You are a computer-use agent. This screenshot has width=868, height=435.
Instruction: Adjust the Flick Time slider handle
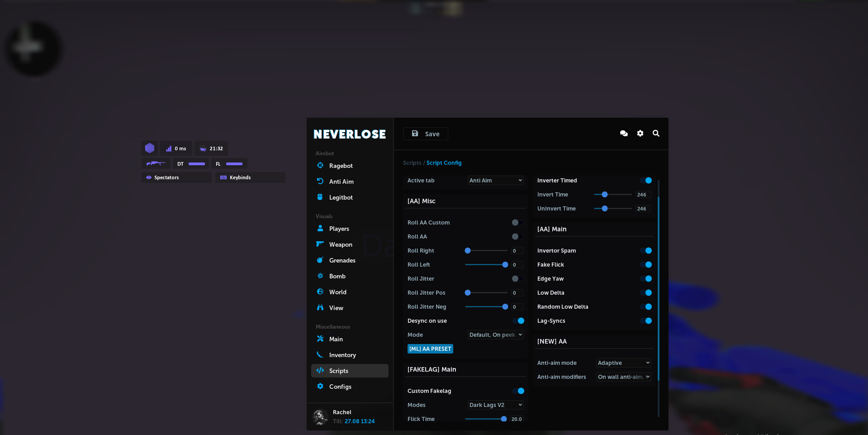[503, 419]
